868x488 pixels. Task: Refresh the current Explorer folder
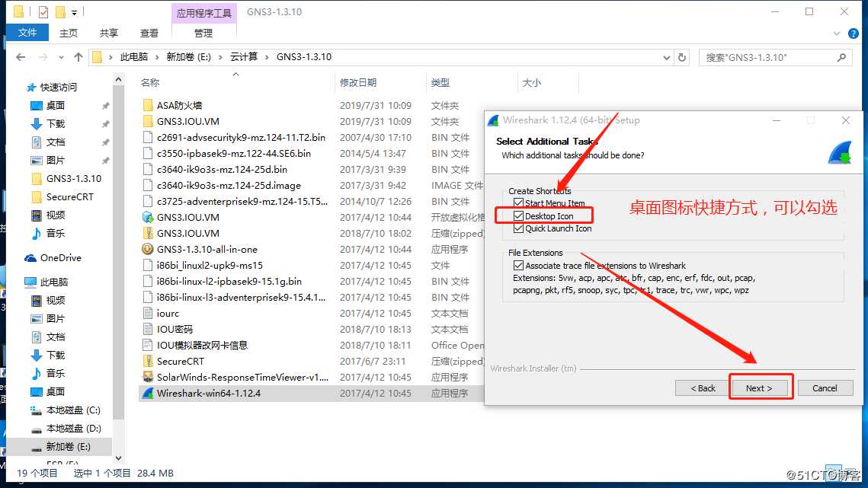[682, 57]
